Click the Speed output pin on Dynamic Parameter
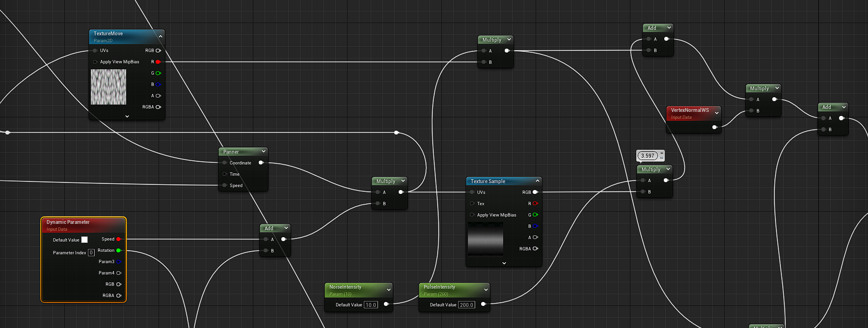868x328 pixels. 118,239
